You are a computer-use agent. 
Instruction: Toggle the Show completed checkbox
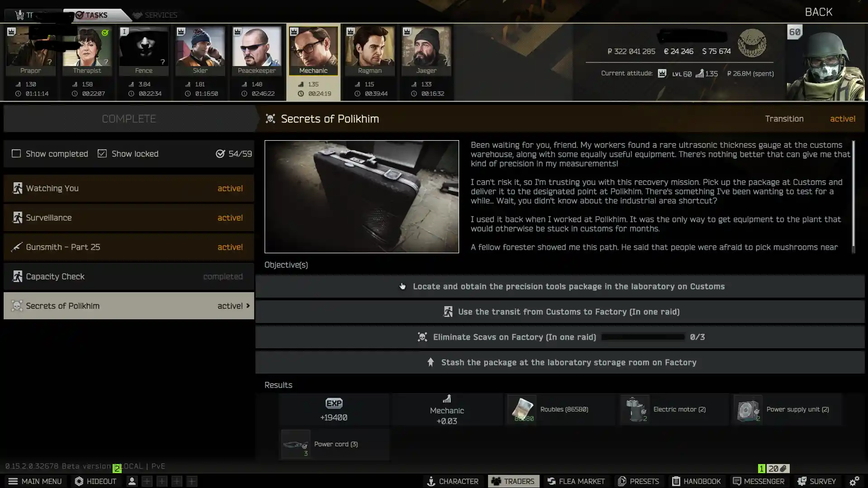pos(16,154)
